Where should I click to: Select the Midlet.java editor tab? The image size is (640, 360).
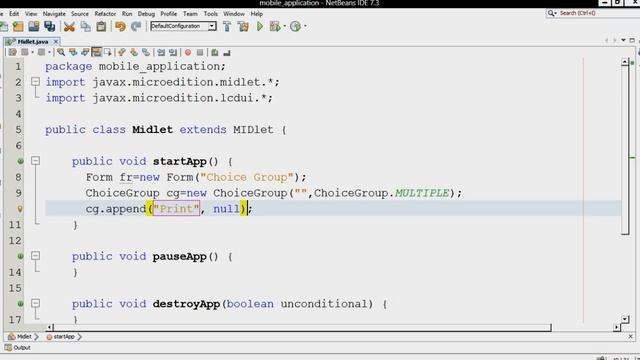pos(33,42)
